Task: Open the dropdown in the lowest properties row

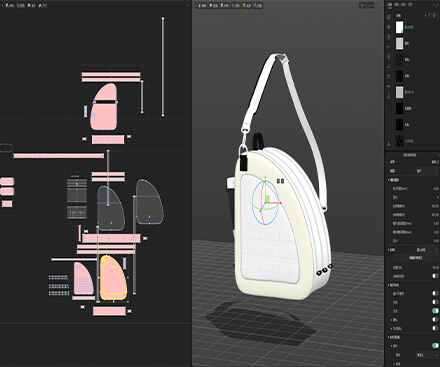Action: point(427,355)
